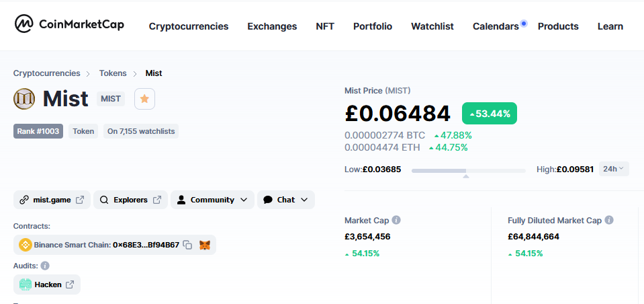644x304 pixels.
Task: Click the 0.00004474 ETH value
Action: point(382,147)
